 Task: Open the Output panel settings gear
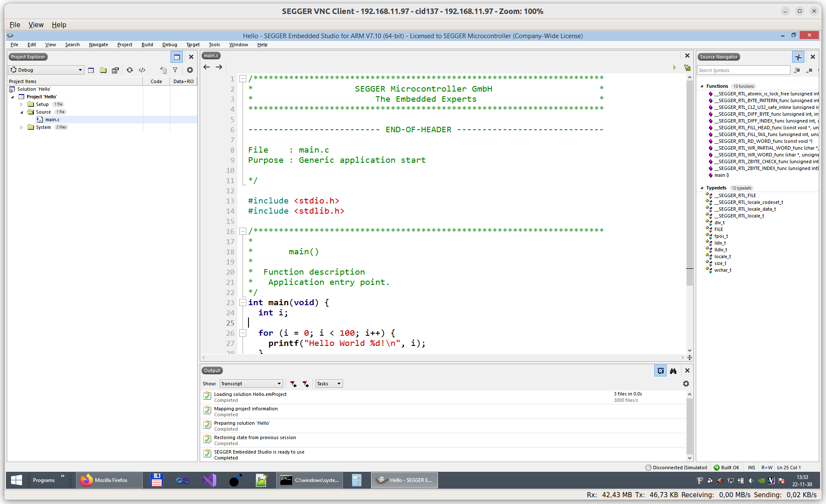pos(686,384)
